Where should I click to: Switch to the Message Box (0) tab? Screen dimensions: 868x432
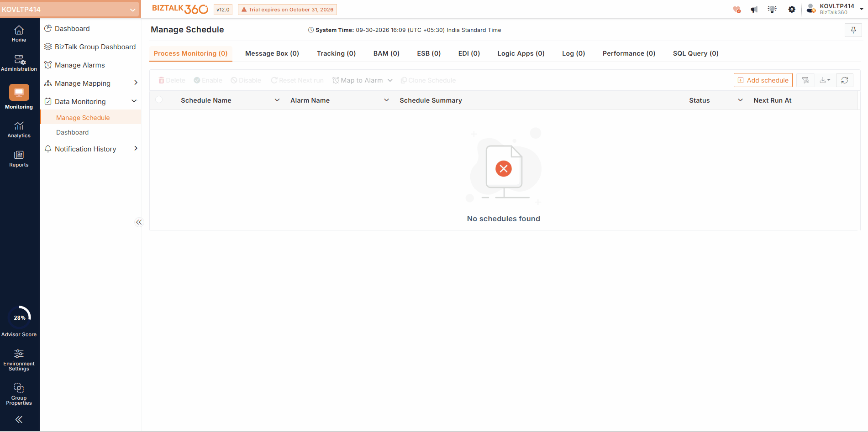coord(272,53)
